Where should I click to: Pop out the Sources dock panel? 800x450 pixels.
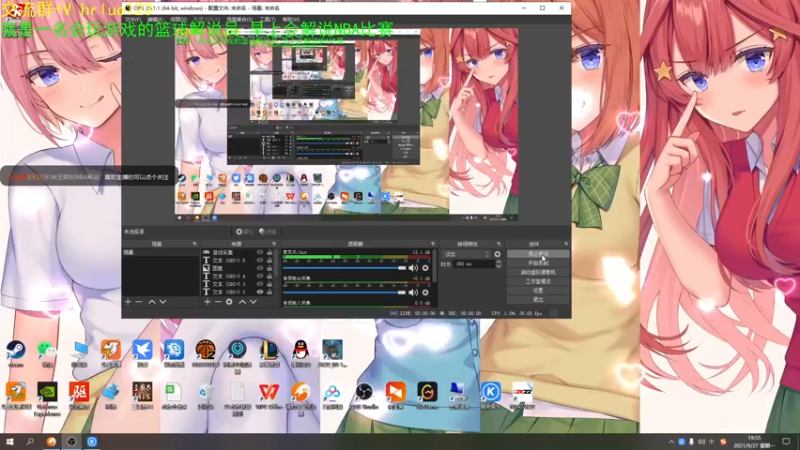(273, 244)
